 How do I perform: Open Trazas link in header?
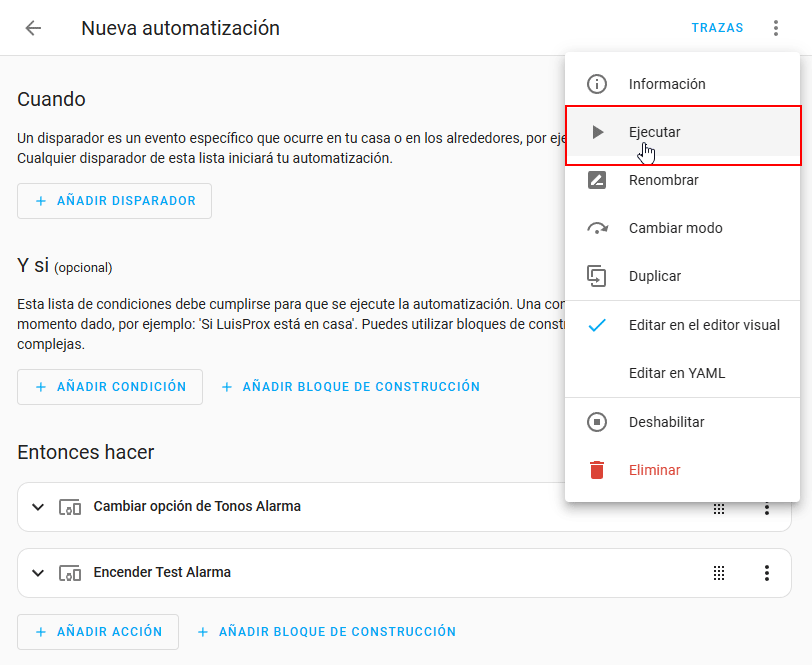click(717, 28)
